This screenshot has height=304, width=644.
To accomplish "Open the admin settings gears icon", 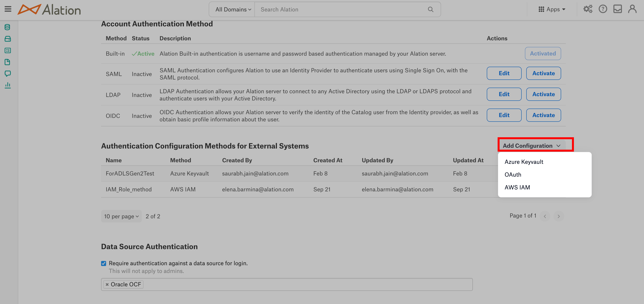I will pos(588,9).
